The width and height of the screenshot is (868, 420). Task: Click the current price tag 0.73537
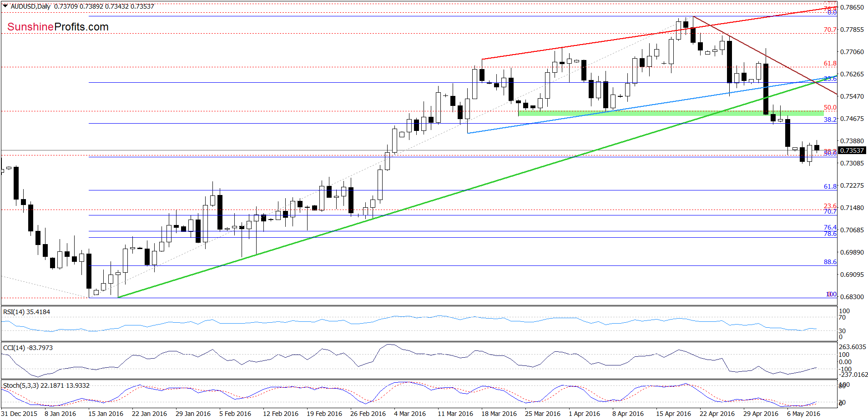(852, 150)
